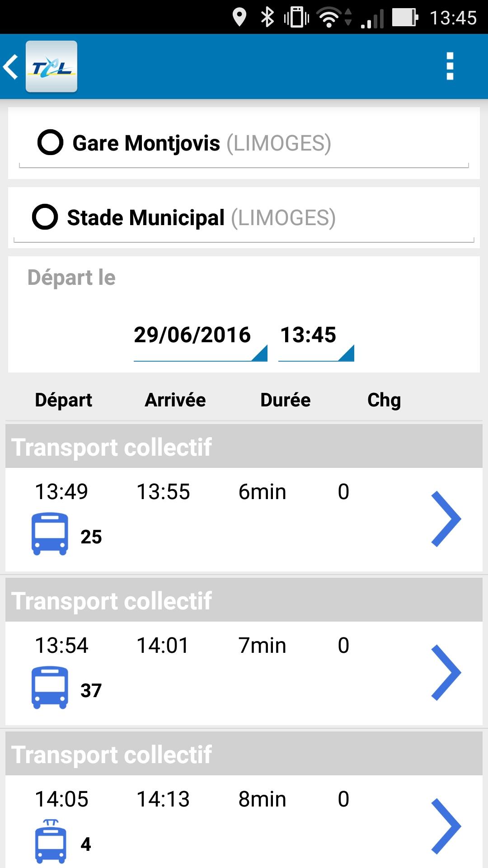Tap the Durée column header
Viewport: 488px width, 868px height.
point(285,400)
